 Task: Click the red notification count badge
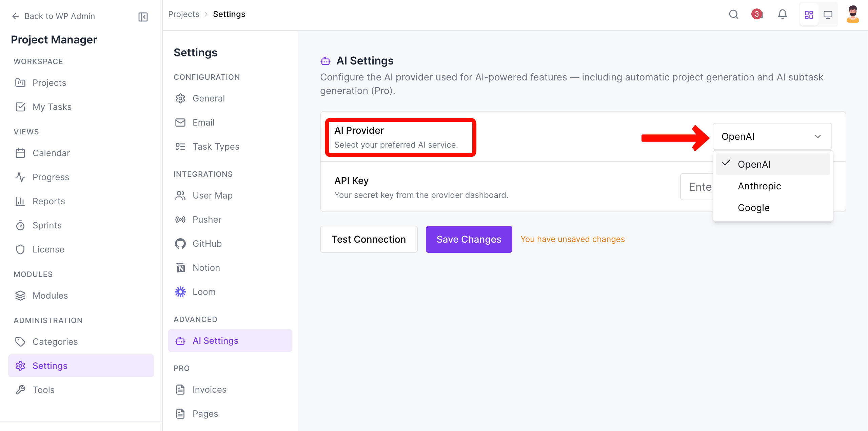pyautogui.click(x=757, y=14)
